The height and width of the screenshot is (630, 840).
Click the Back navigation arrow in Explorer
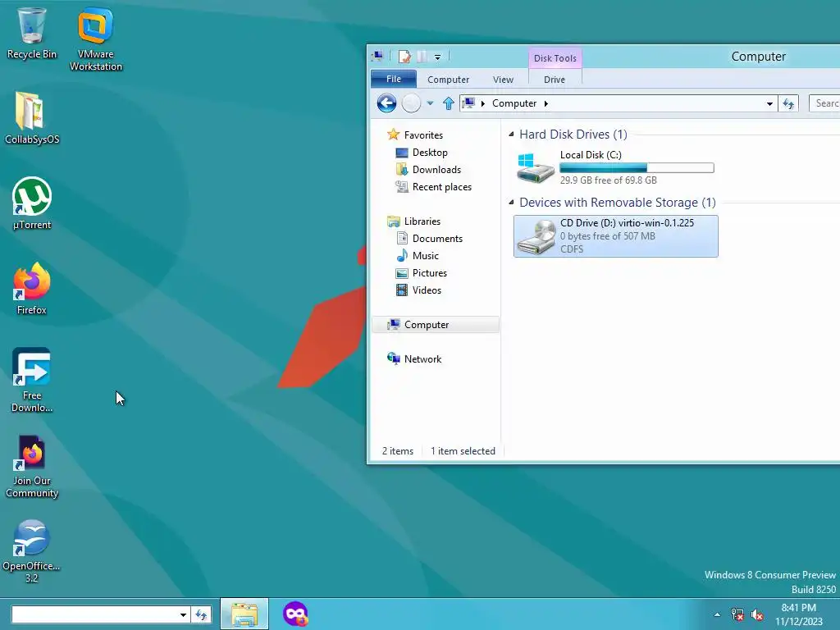click(x=386, y=103)
